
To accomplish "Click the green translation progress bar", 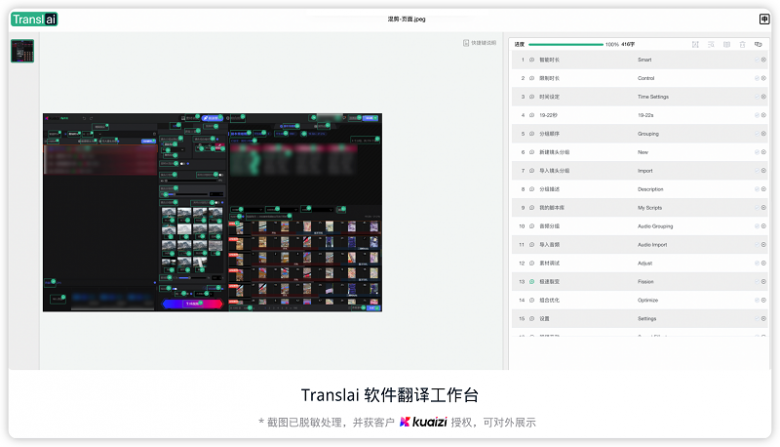I will (x=566, y=44).
